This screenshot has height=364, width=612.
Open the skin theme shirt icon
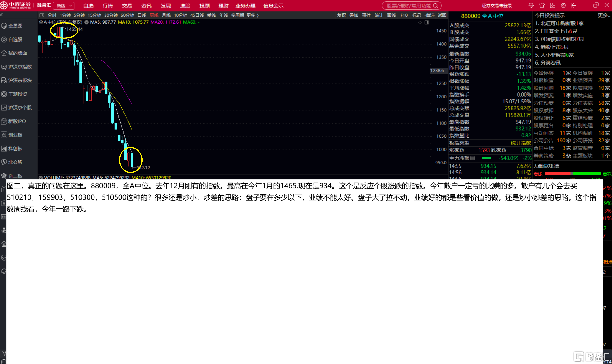[x=542, y=5]
